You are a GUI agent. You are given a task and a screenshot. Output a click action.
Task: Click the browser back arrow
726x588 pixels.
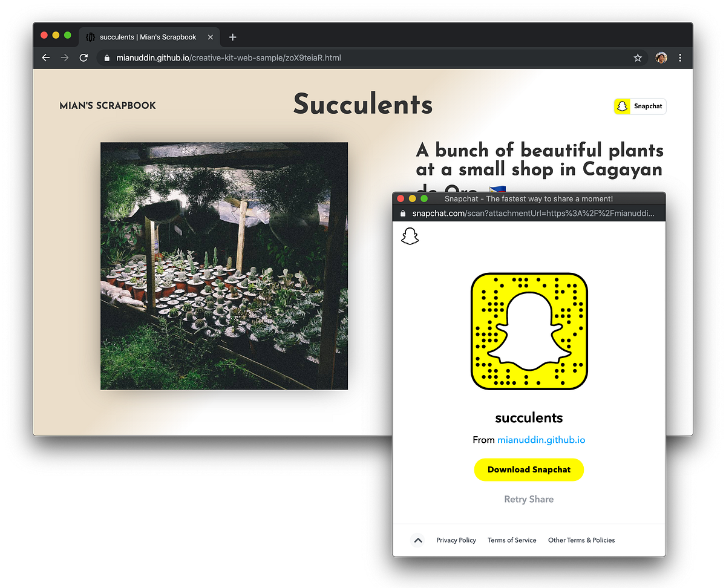click(45, 57)
